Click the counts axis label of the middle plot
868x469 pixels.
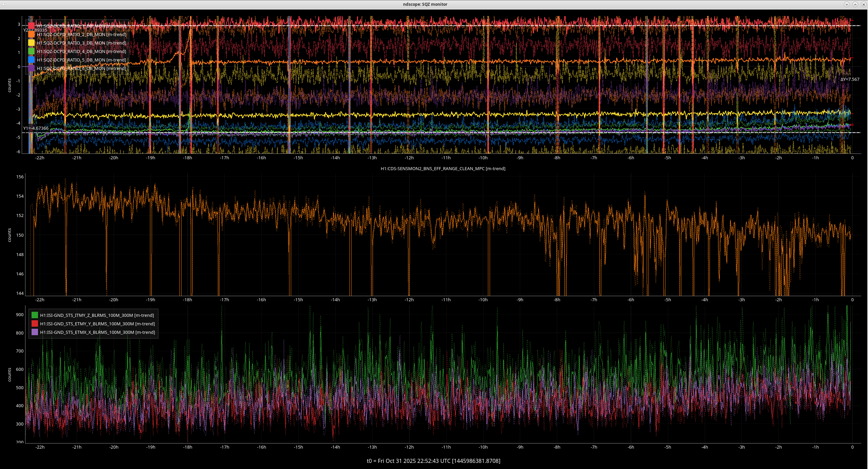10,235
